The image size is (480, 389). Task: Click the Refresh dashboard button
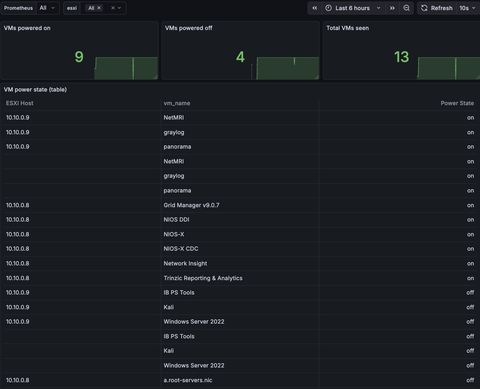437,8
